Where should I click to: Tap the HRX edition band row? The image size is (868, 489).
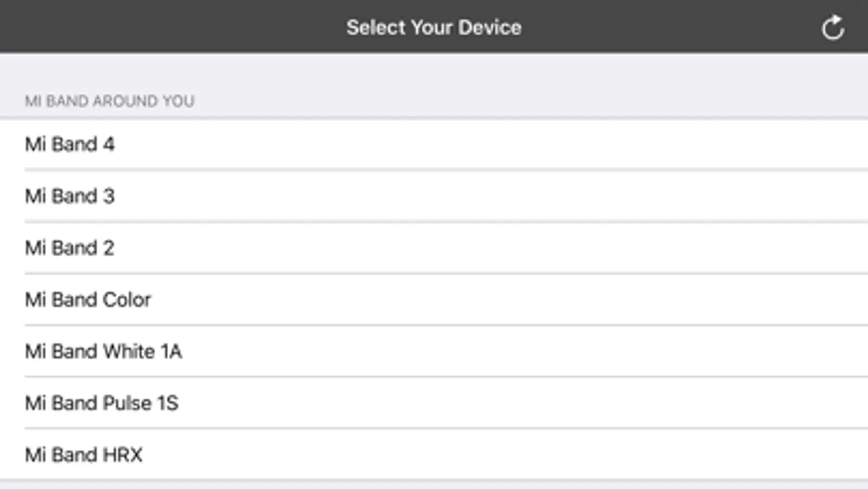coord(84,455)
